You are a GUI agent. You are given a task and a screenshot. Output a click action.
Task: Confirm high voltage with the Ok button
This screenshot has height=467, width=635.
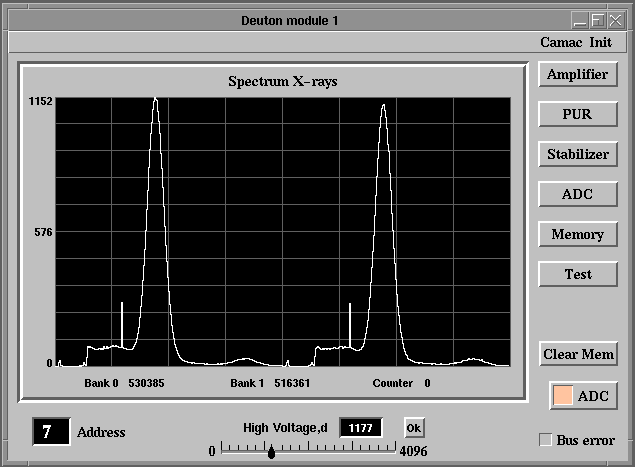tap(414, 428)
